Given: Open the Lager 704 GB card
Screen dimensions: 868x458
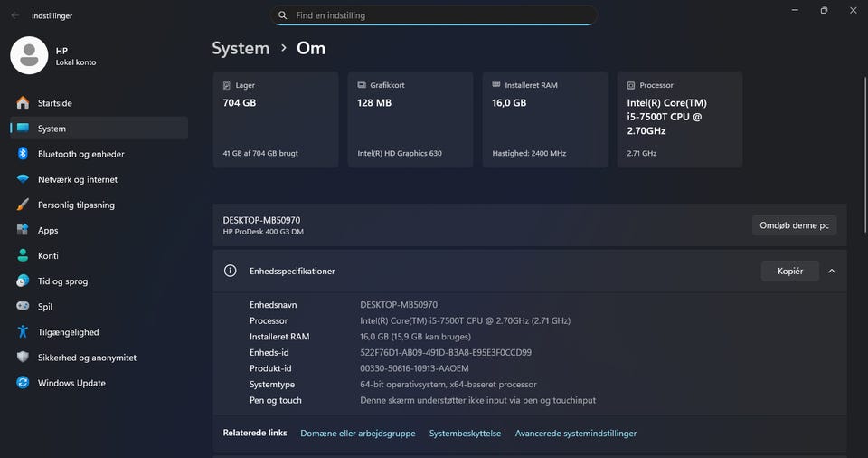Looking at the screenshot, I should [x=276, y=119].
